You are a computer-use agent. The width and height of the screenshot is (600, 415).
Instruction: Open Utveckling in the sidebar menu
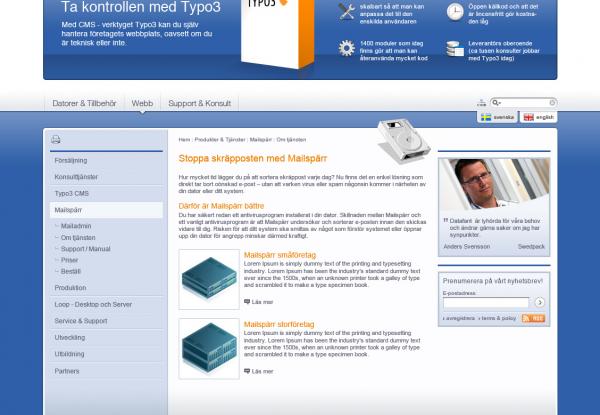pos(70,337)
